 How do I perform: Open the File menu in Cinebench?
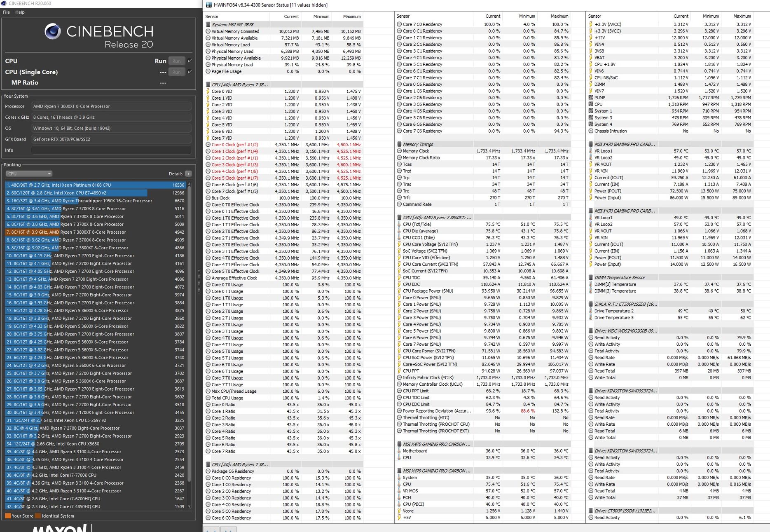(6, 12)
